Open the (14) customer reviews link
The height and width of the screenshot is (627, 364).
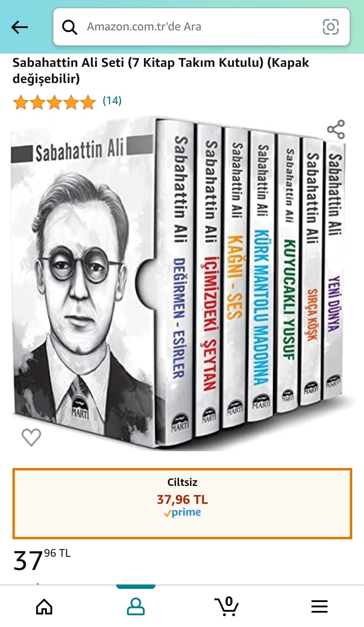pyautogui.click(x=112, y=101)
